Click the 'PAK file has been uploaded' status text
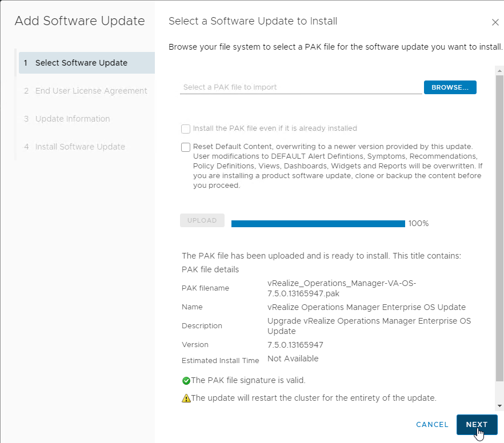Viewport: 504px width, 443px height. [321, 256]
